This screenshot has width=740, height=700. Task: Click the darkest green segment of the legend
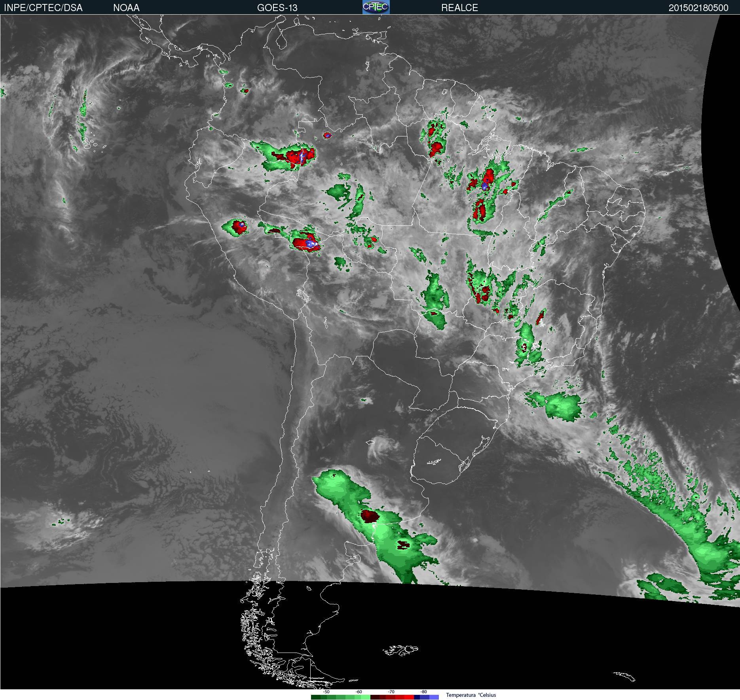(x=316, y=697)
